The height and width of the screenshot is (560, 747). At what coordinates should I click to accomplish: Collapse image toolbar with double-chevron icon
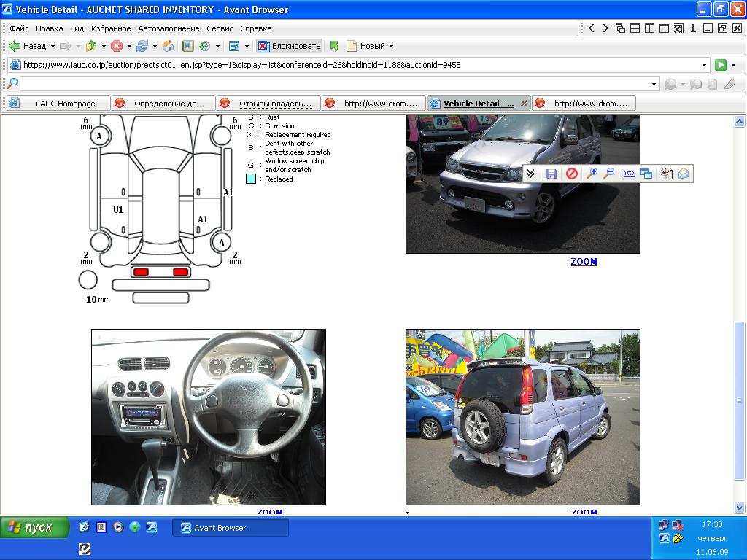click(531, 174)
